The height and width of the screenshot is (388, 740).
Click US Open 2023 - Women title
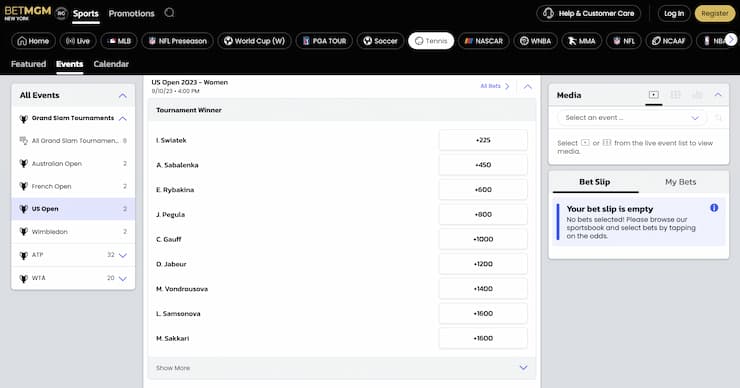[x=190, y=82]
